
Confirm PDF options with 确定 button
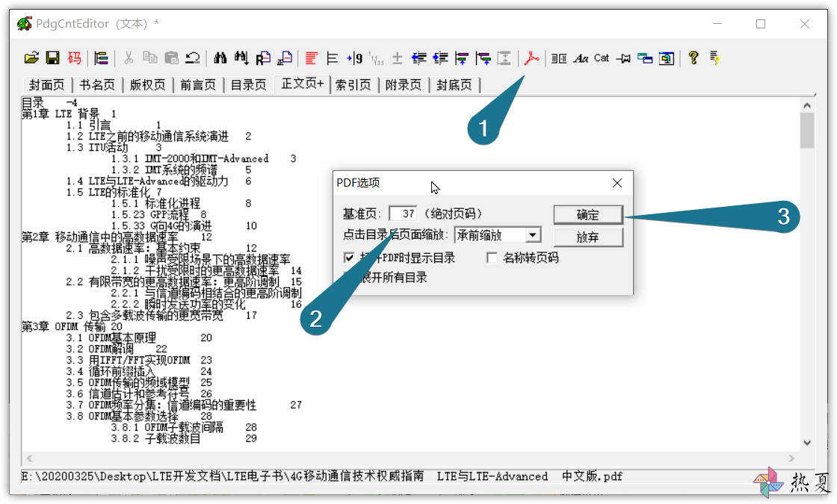(588, 215)
